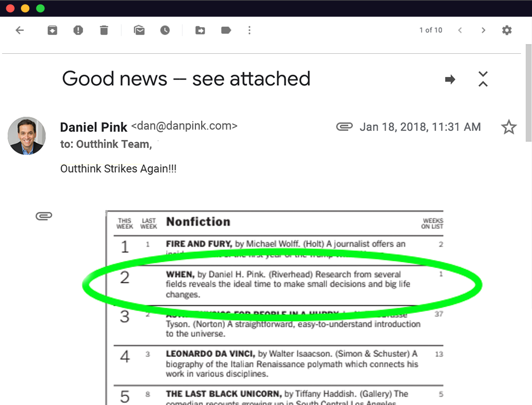
Task: Collapse all messages in the thread
Action: tap(483, 79)
